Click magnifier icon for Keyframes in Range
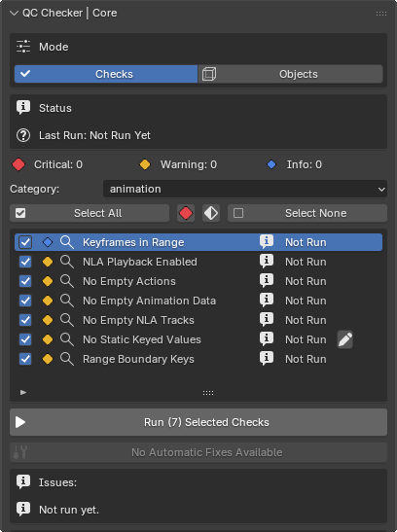 click(x=67, y=242)
